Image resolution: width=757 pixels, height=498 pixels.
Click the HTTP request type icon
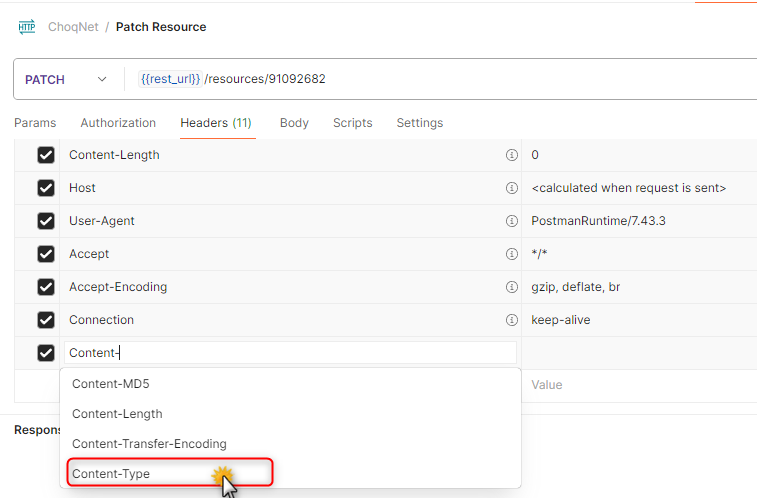[27, 27]
